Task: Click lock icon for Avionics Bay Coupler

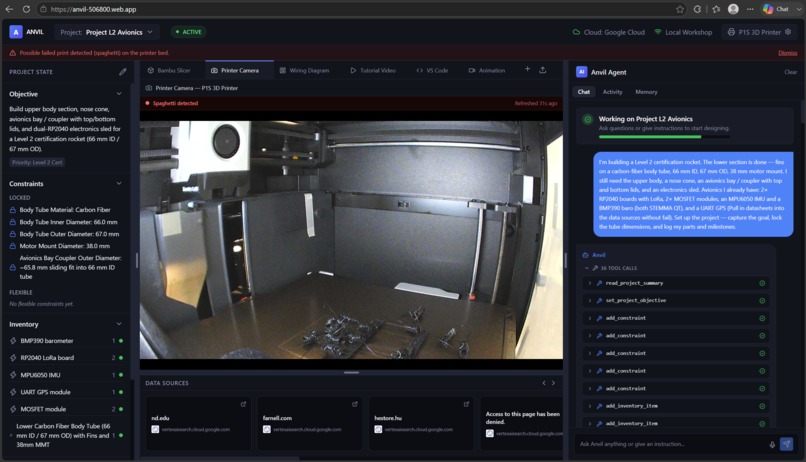Action: pyautogui.click(x=13, y=267)
